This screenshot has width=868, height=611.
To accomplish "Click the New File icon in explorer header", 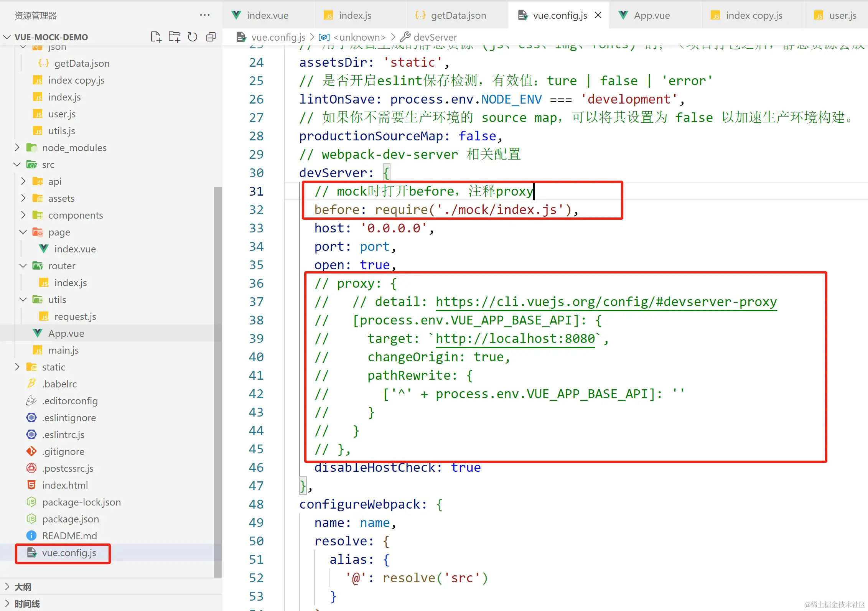I will 156,37.
